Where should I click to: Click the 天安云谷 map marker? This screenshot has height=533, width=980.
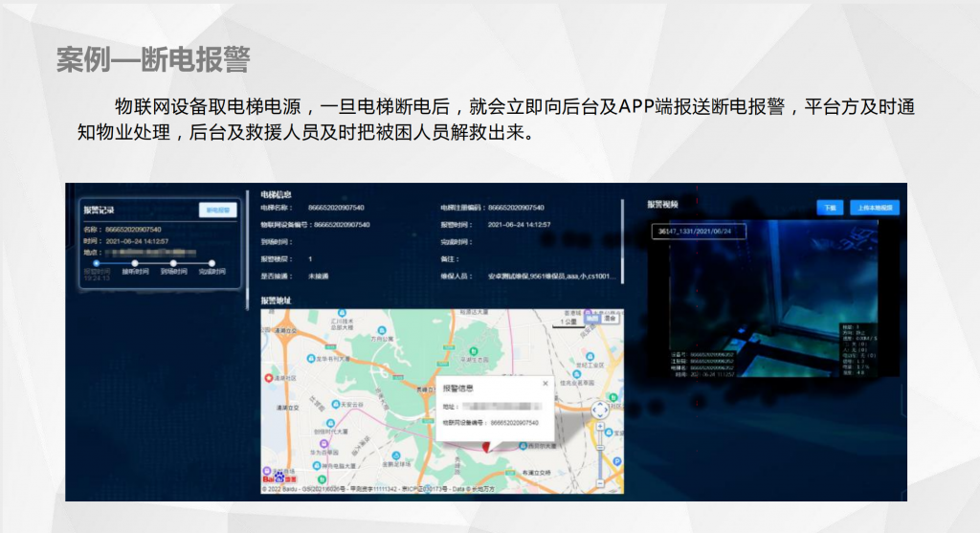336,405
